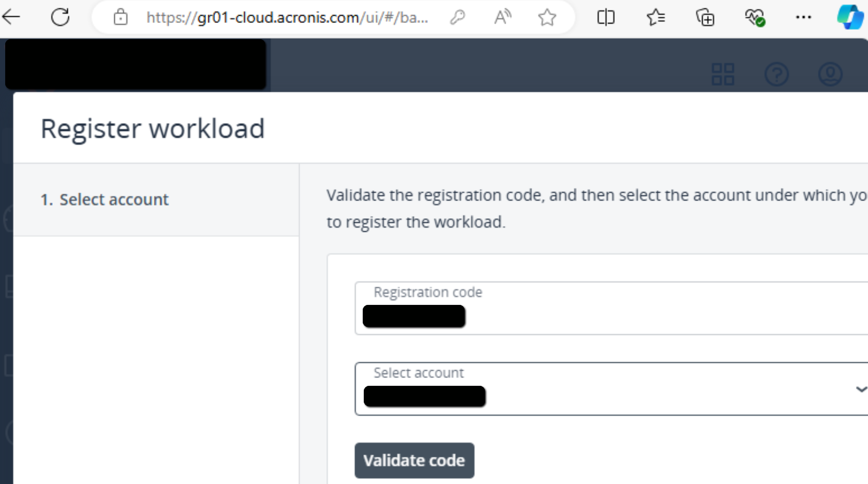Open split screen view

(x=605, y=17)
